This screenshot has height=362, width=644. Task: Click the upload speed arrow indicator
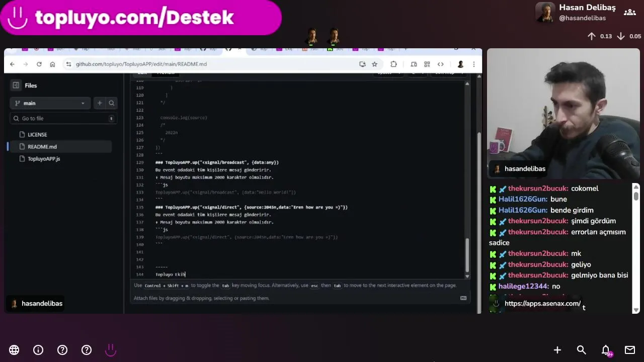tap(592, 36)
